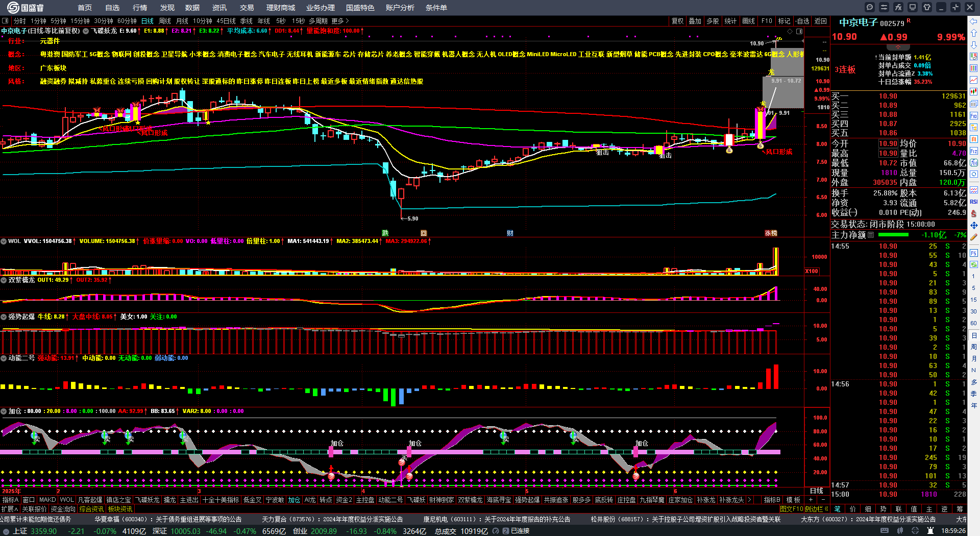The height and width of the screenshot is (536, 980).
Task: Click the up arrow icon in the right sidebar
Action: click(974, 33)
